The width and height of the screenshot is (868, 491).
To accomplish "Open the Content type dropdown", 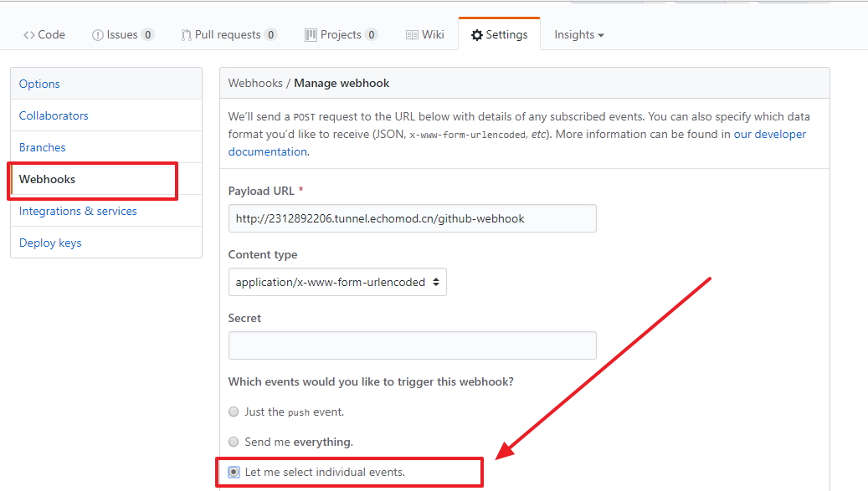I will [x=337, y=282].
